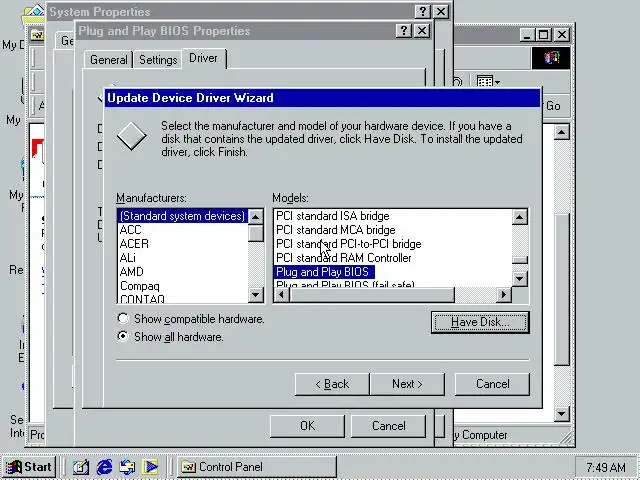Click Models list vertical scrollbar thumb
This screenshot has height=480, width=640.
pyautogui.click(x=520, y=260)
